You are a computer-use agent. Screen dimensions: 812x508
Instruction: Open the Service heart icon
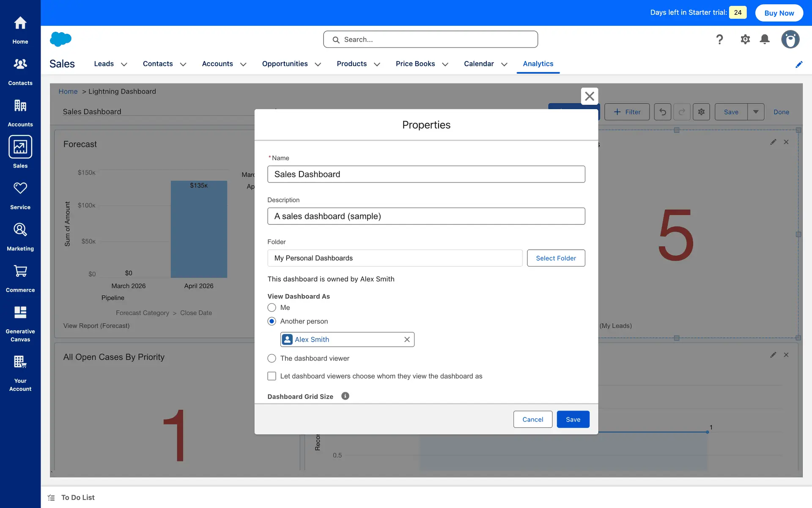point(20,188)
